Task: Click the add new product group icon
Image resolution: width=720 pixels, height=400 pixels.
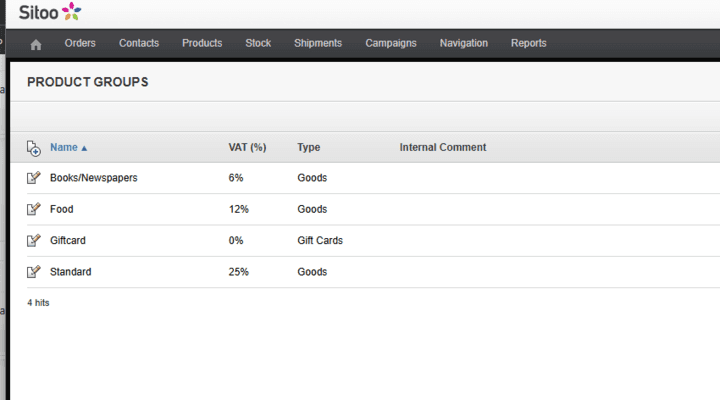Action: tap(34, 148)
